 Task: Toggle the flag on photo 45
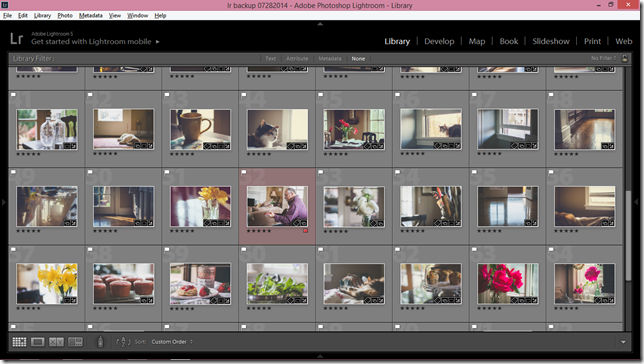point(320,95)
